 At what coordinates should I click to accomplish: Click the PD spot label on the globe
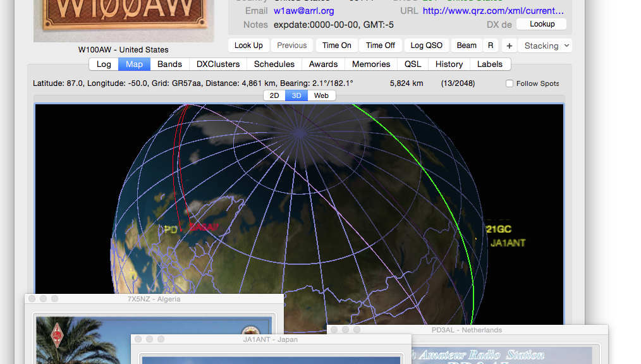click(171, 230)
